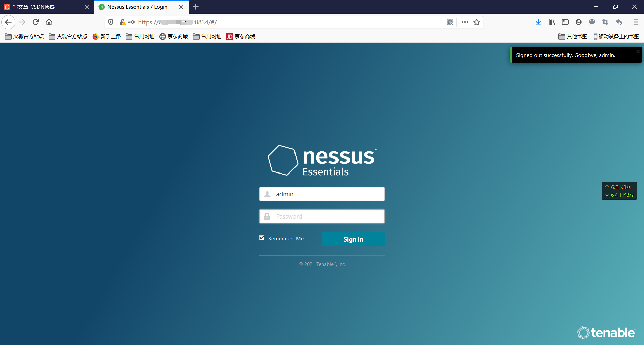Viewport: 644px width, 345px height.
Task: Click the QR code generator icon
Action: (450, 22)
